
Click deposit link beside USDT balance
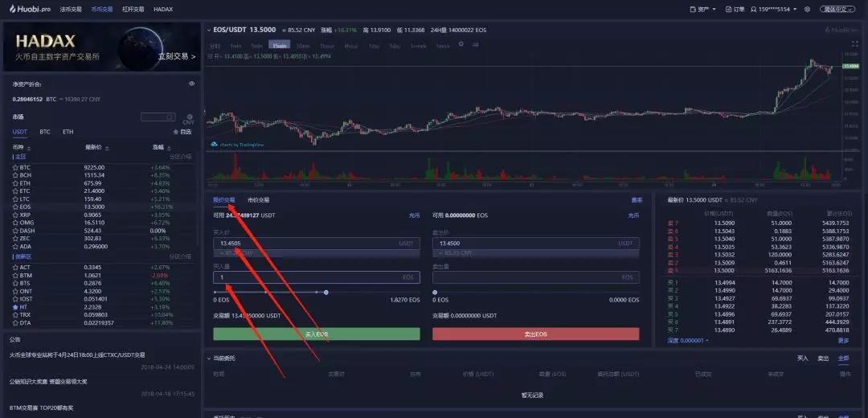pos(415,215)
